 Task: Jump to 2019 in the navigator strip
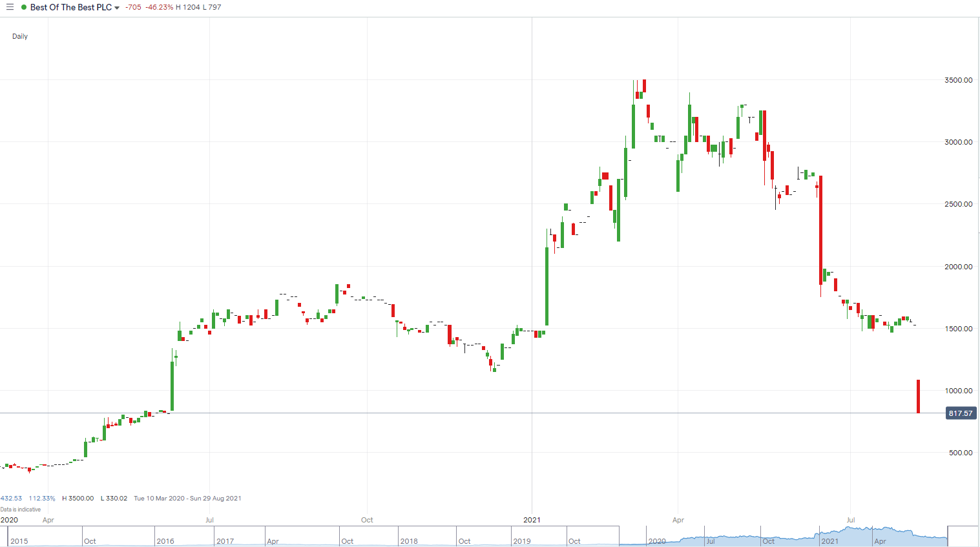tap(522, 541)
